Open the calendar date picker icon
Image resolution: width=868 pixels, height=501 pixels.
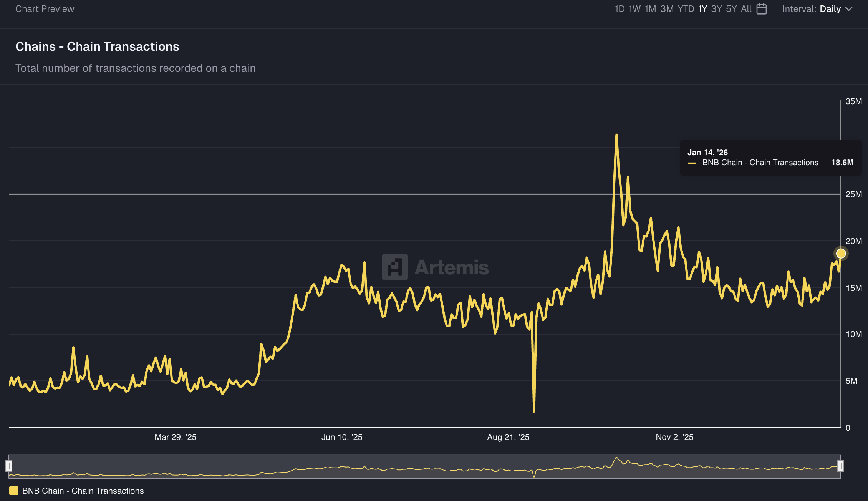pos(761,9)
